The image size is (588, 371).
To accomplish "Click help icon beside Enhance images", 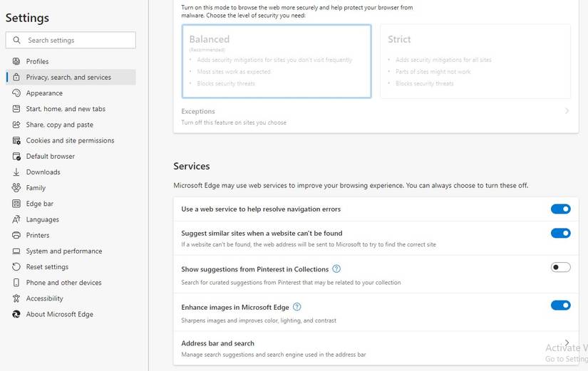I will [297, 307].
